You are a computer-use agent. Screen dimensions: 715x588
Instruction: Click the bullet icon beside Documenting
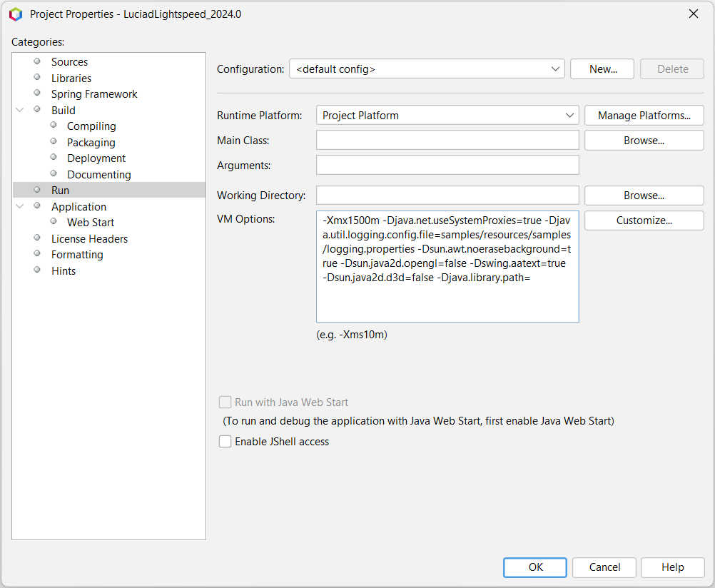(54, 174)
